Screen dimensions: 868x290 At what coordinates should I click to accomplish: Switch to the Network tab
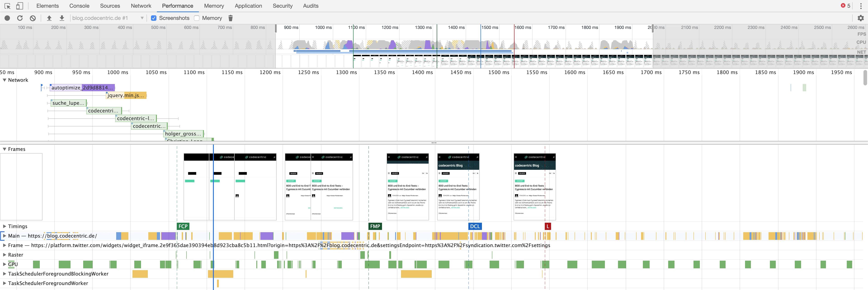(141, 6)
